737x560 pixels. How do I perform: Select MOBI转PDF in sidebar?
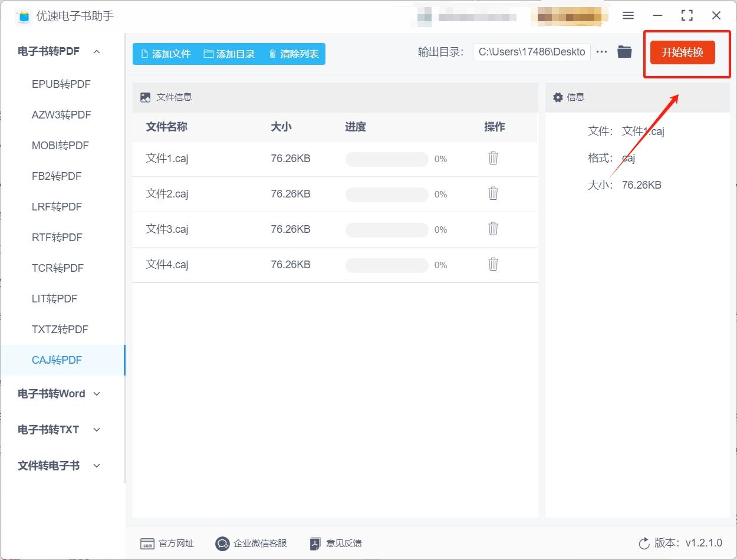click(60, 146)
